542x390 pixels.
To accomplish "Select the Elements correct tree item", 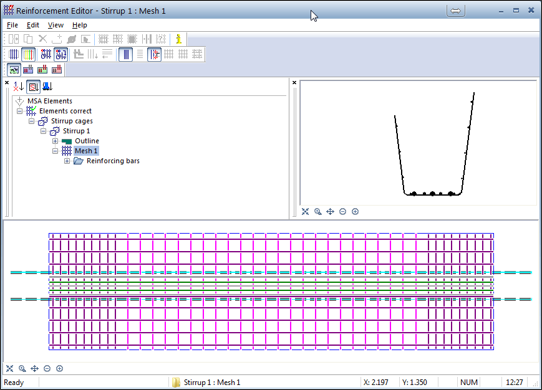I will (x=65, y=111).
